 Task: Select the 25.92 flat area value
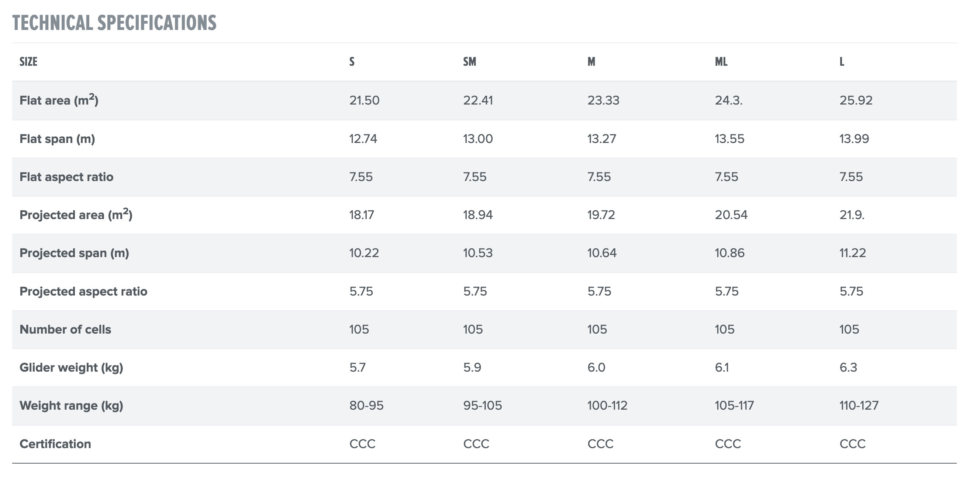tap(856, 100)
